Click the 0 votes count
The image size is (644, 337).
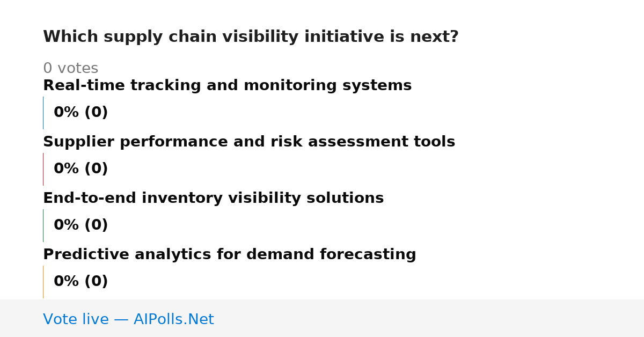(x=70, y=69)
